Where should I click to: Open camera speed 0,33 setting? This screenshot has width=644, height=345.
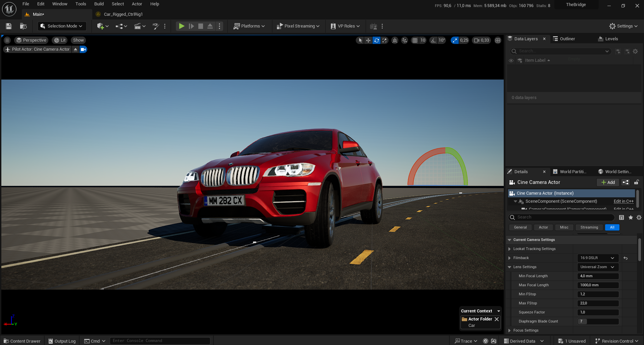482,40
